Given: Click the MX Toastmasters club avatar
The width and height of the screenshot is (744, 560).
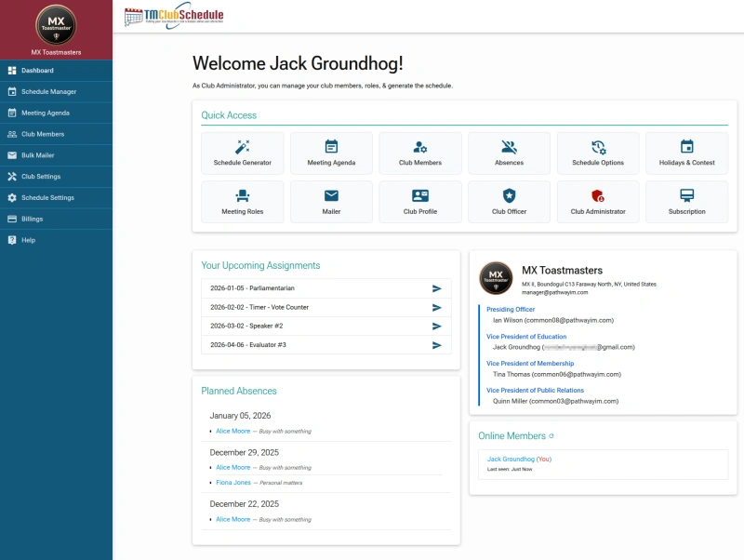Looking at the screenshot, I should [495, 278].
